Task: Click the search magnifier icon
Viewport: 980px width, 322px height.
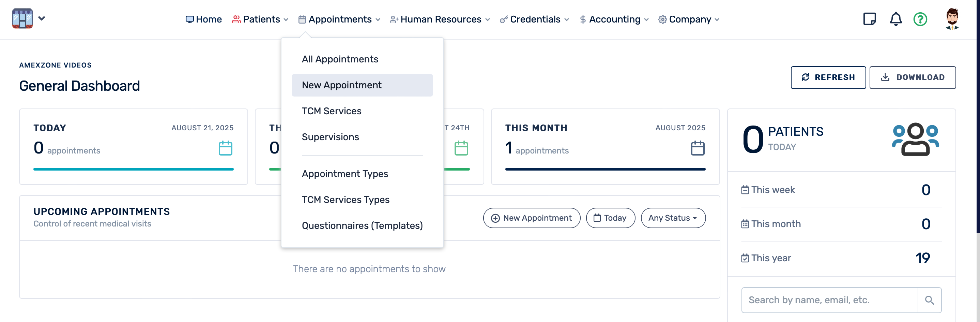Action: [x=930, y=300]
